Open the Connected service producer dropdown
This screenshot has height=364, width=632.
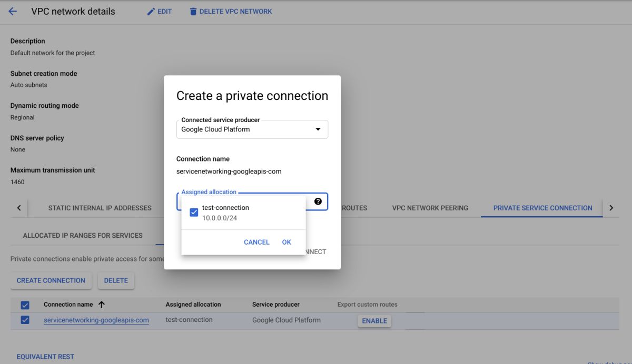tap(252, 129)
